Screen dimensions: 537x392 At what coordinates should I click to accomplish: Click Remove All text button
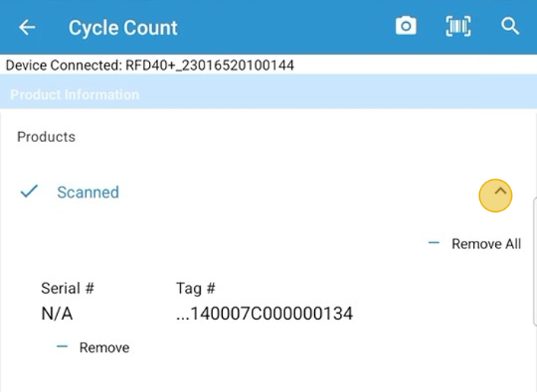pyautogui.click(x=486, y=244)
